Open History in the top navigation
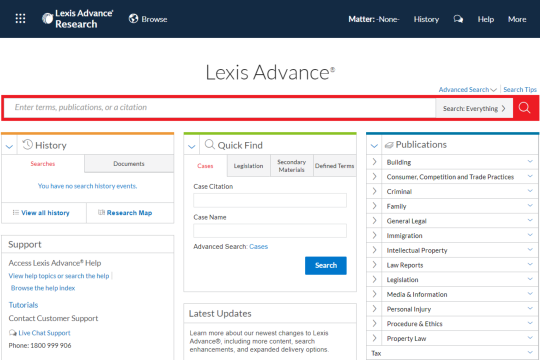 pos(426,19)
